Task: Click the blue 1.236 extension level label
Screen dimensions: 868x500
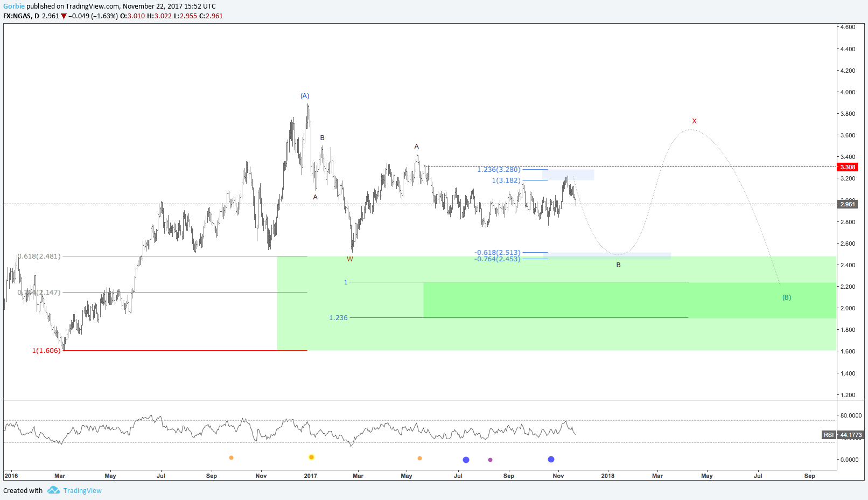Action: 338,318
